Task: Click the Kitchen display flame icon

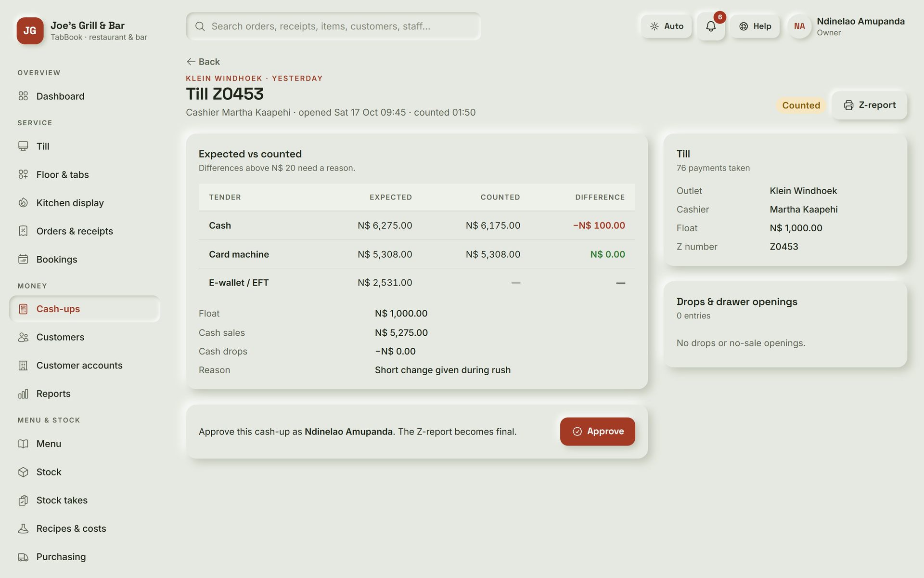Action: 23,203
